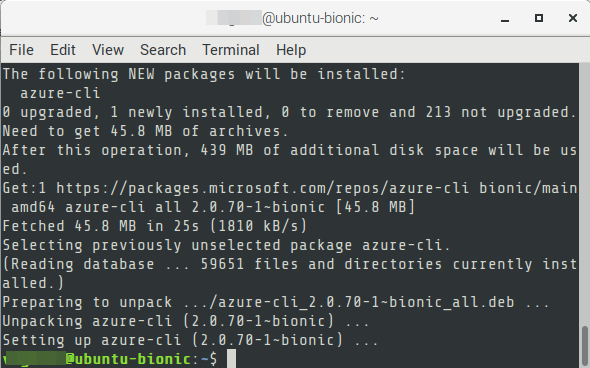The image size is (590, 368).
Task: Click the scrollbar track above the thumb
Action: pos(584,194)
